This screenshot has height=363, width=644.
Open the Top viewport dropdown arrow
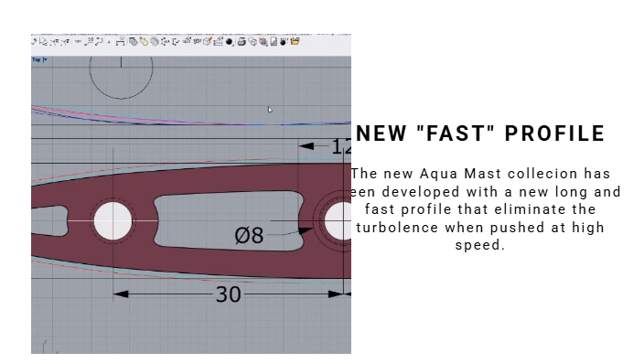[x=45, y=59]
